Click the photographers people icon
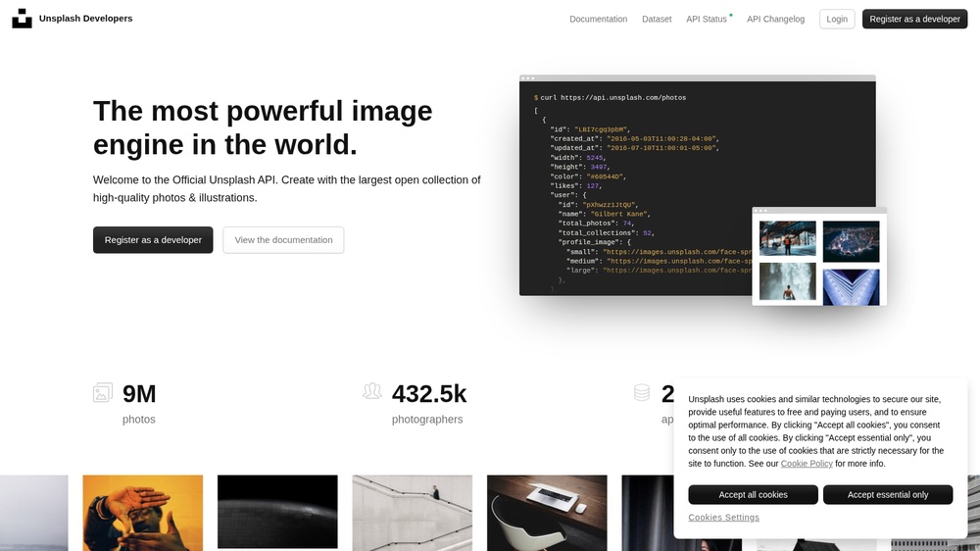This screenshot has height=551, width=980. coord(371,391)
